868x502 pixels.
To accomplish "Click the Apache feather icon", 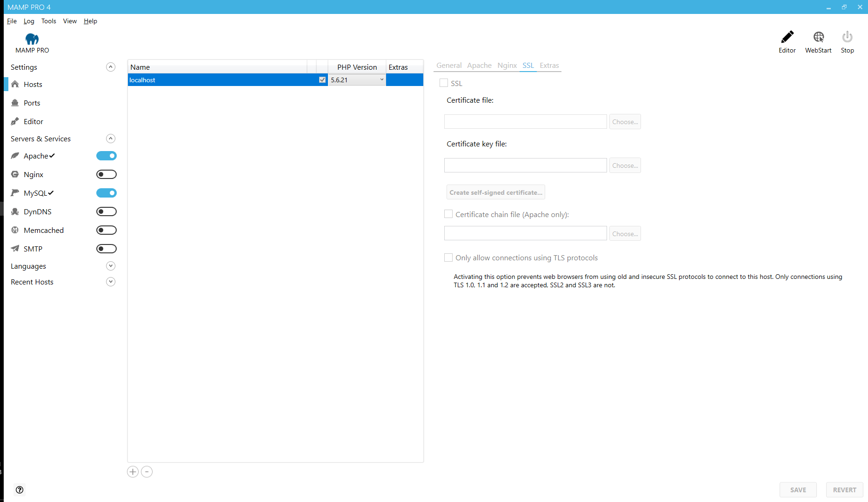I will pyautogui.click(x=15, y=156).
